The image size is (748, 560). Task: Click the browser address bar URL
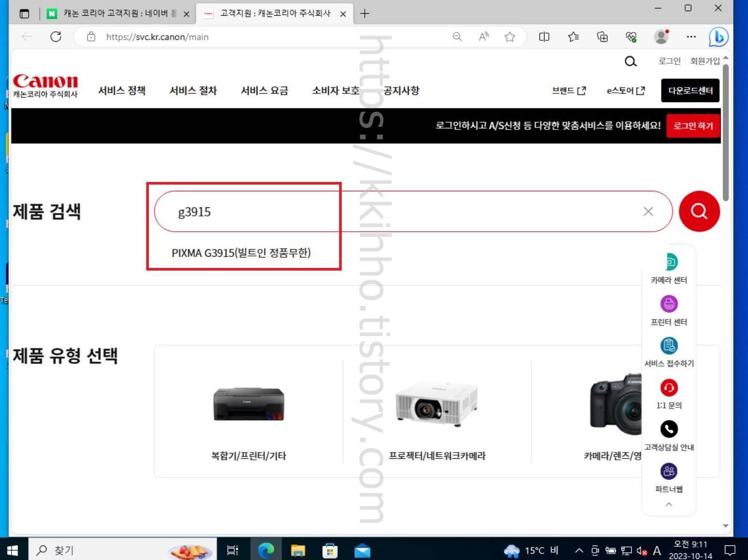click(x=157, y=37)
